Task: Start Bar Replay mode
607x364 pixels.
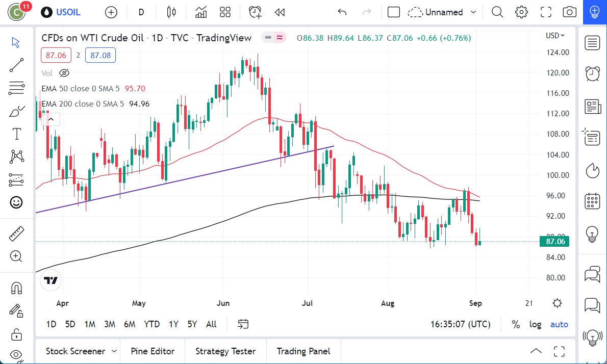Action: [x=280, y=12]
